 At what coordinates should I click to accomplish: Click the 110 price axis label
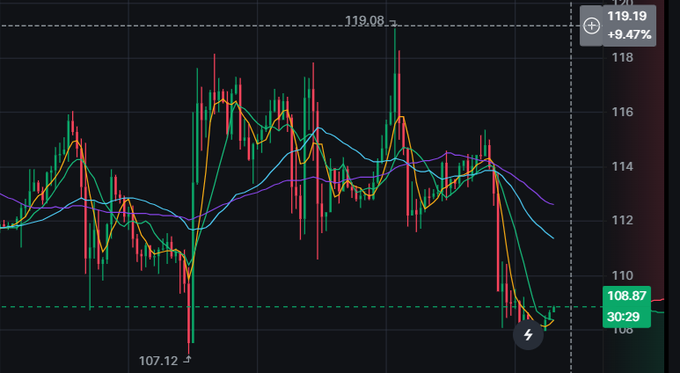[622, 275]
